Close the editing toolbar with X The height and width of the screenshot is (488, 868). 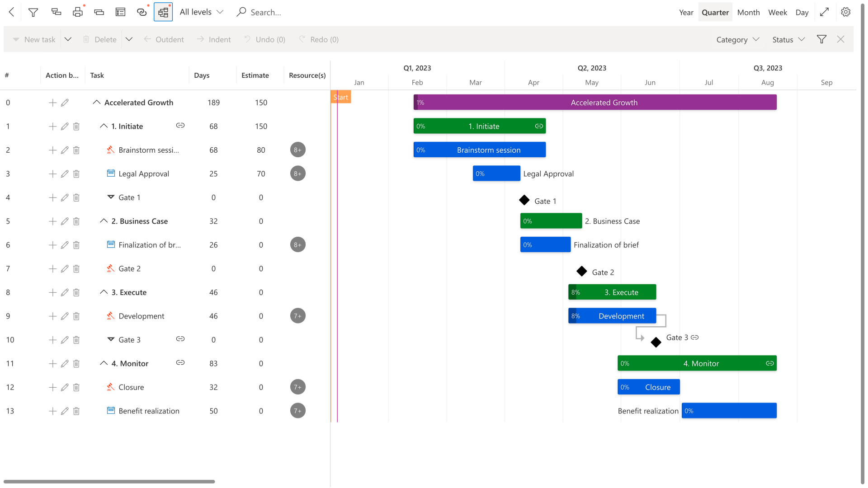click(x=841, y=39)
